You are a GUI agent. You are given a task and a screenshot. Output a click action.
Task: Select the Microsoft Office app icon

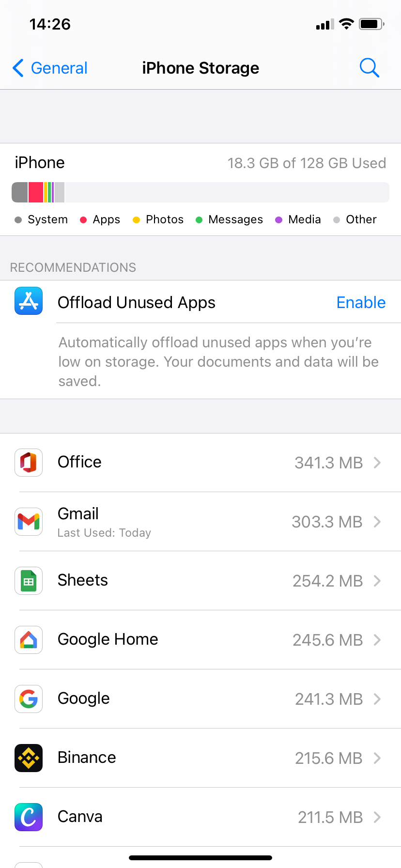[28, 463]
